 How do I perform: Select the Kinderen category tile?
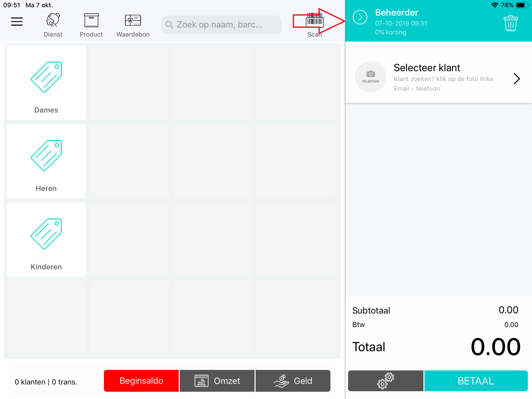46,240
